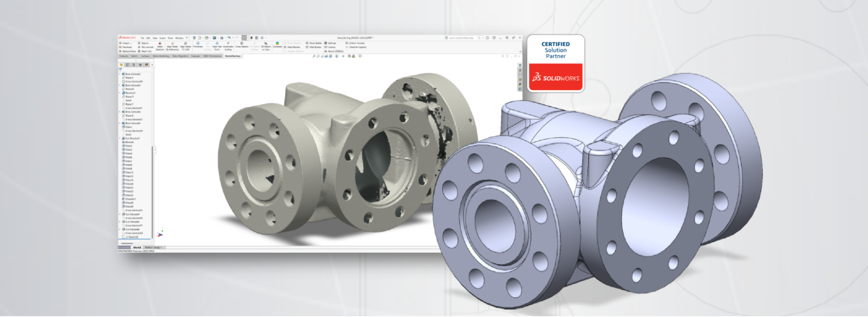
Task: Toggle Show Bodies option
Action: coord(313,43)
